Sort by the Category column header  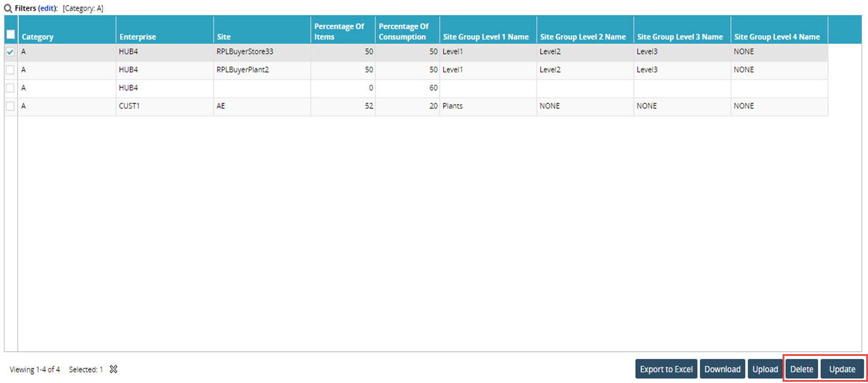67,29
